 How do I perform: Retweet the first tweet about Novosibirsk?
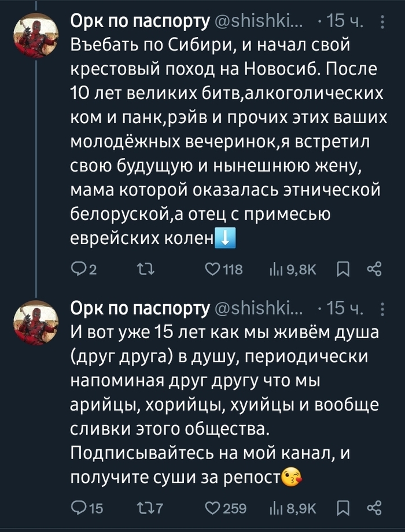point(141,268)
